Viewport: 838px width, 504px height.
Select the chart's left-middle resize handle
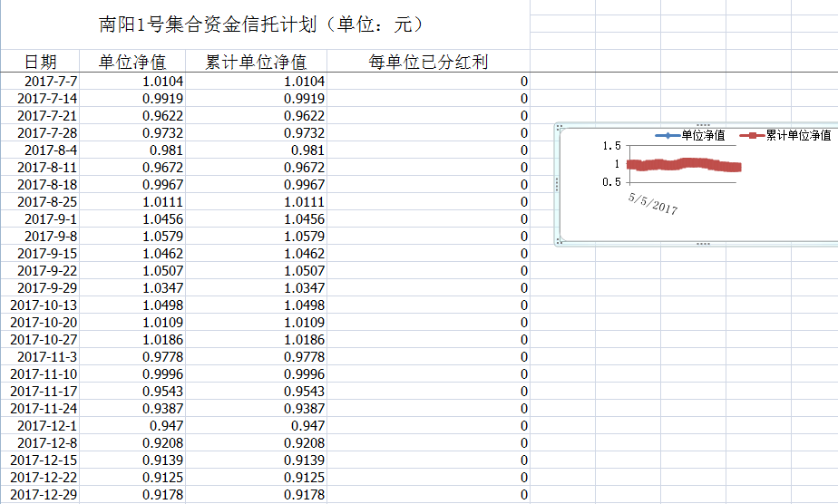pyautogui.click(x=556, y=184)
